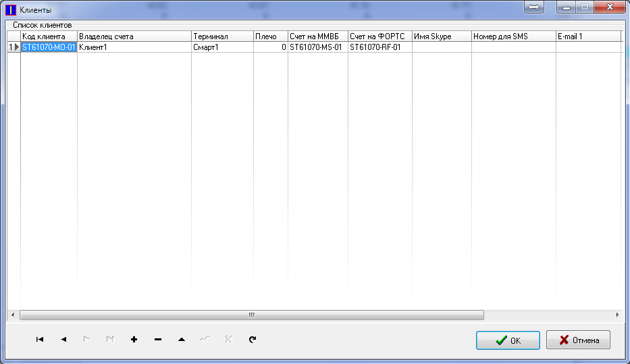Click the double-arrow button in title bar

point(534,7)
